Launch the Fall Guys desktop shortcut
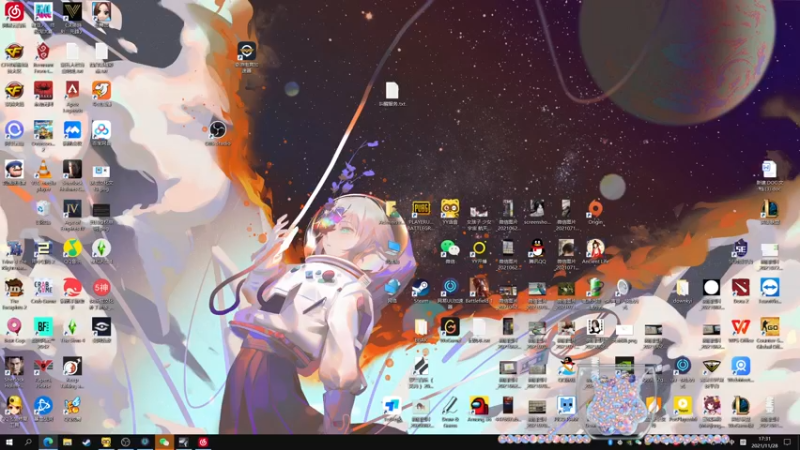800x450 pixels. click(x=43, y=12)
